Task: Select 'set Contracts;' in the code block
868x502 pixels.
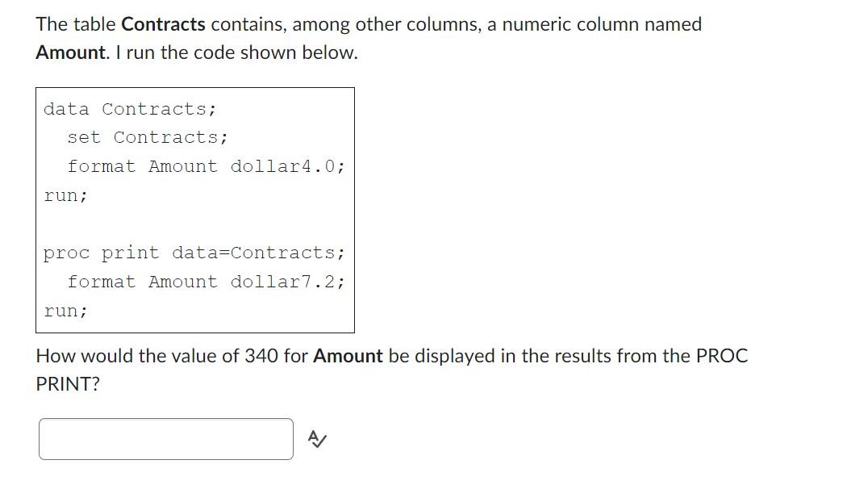Action: tap(147, 137)
